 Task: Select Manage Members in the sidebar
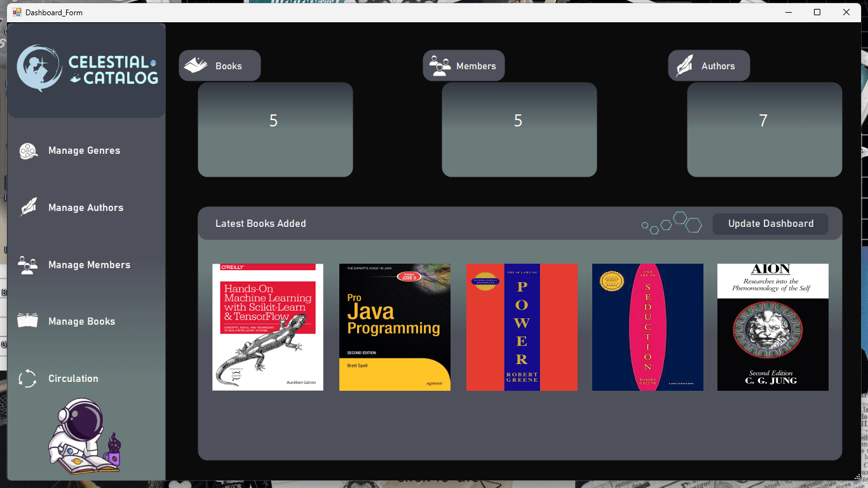pyautogui.click(x=90, y=265)
